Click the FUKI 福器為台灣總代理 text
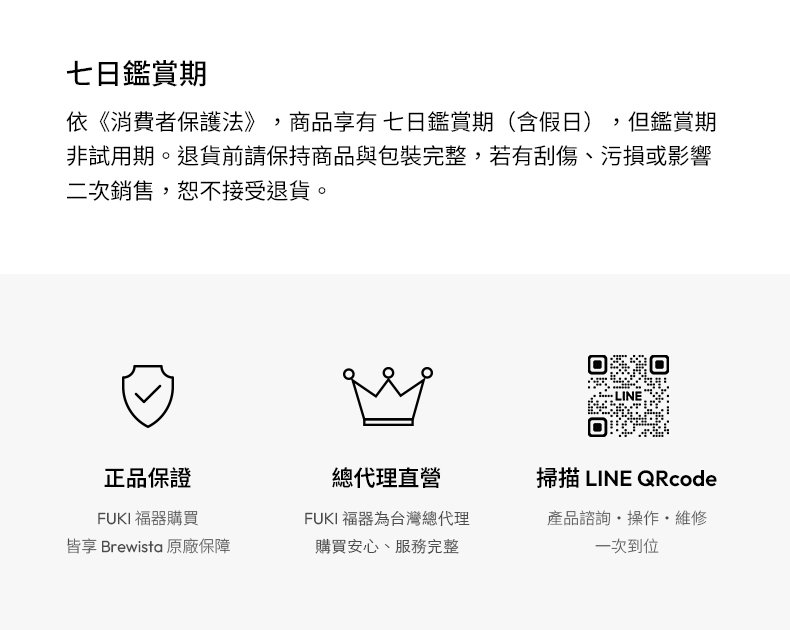This screenshot has width=790, height=630. pos(386,518)
